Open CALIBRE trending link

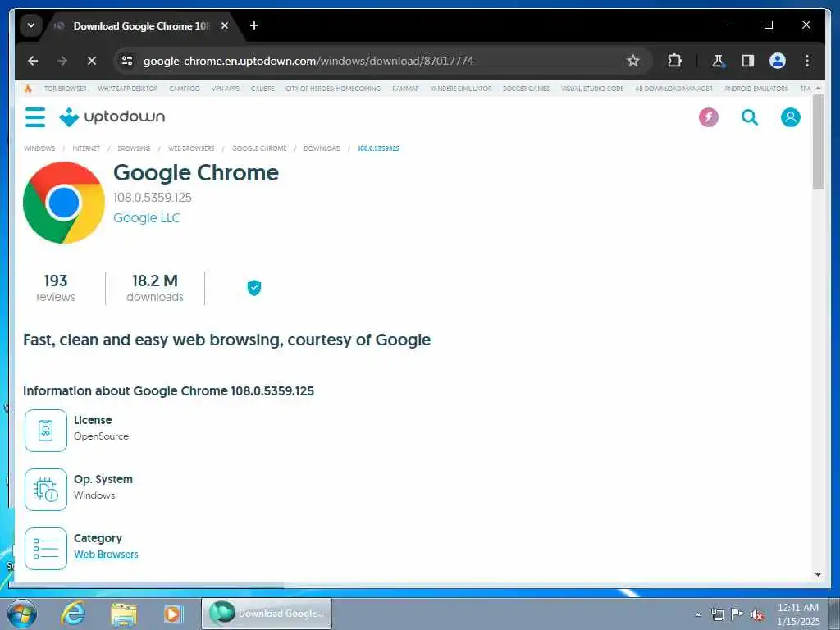point(262,89)
